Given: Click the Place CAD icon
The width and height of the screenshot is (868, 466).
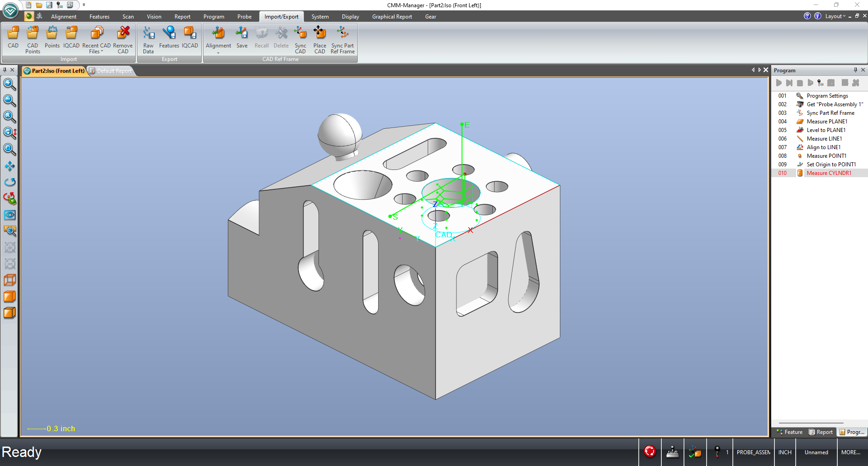Looking at the screenshot, I should tap(320, 39).
